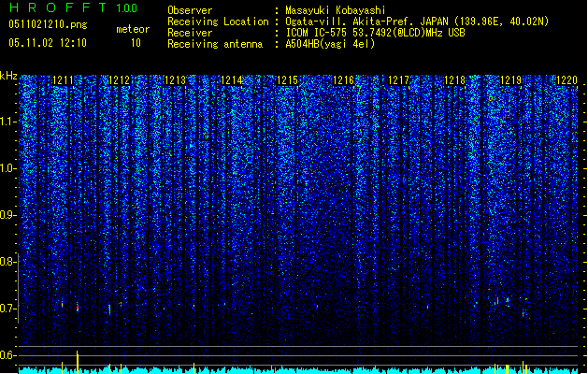Click the observer name Masayuki Kobayashi
Viewport: 588px width, 374px height.
point(336,10)
